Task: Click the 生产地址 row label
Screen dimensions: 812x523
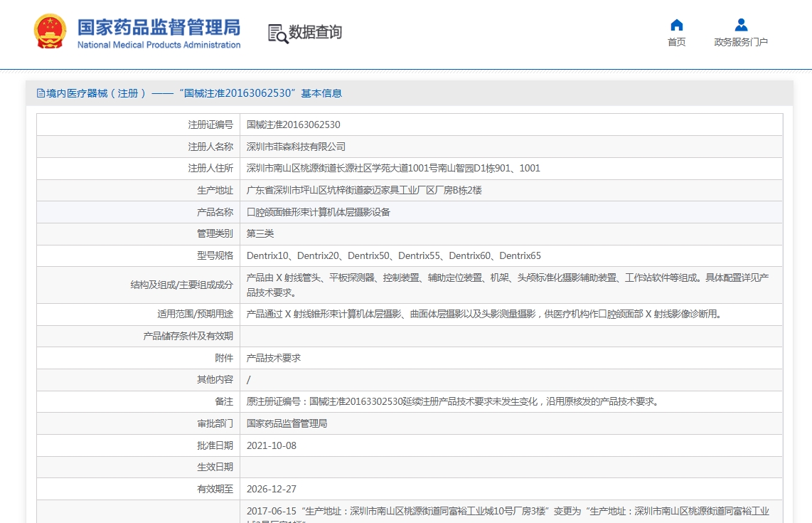Action: 215,190
